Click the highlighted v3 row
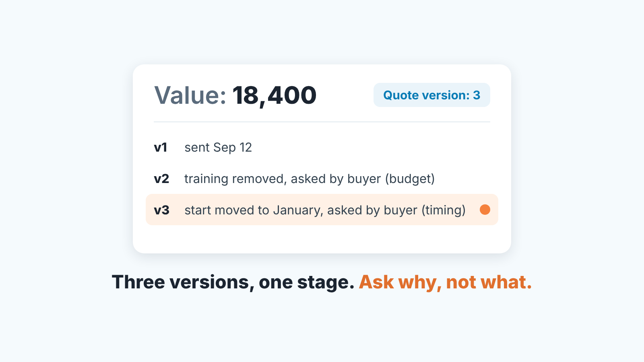644x362 pixels. [322, 210]
